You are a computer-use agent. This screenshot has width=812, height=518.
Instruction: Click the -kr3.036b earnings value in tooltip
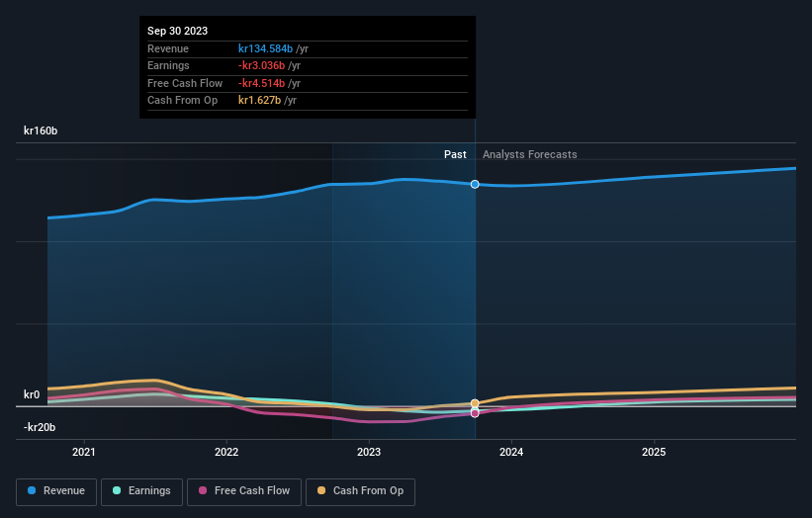coord(261,65)
